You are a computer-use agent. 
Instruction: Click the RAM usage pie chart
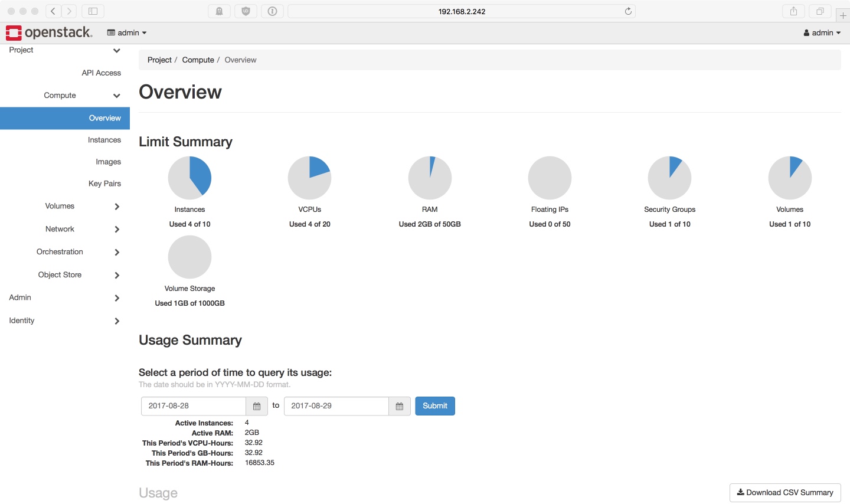click(430, 178)
